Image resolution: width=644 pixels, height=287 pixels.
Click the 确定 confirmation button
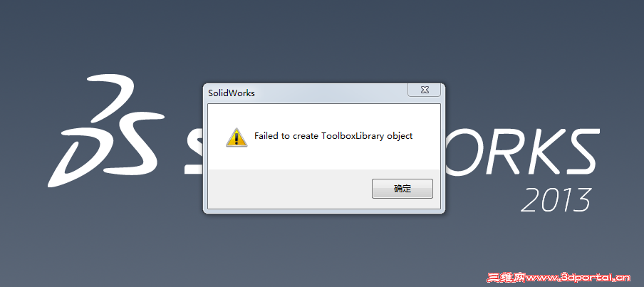[402, 189]
